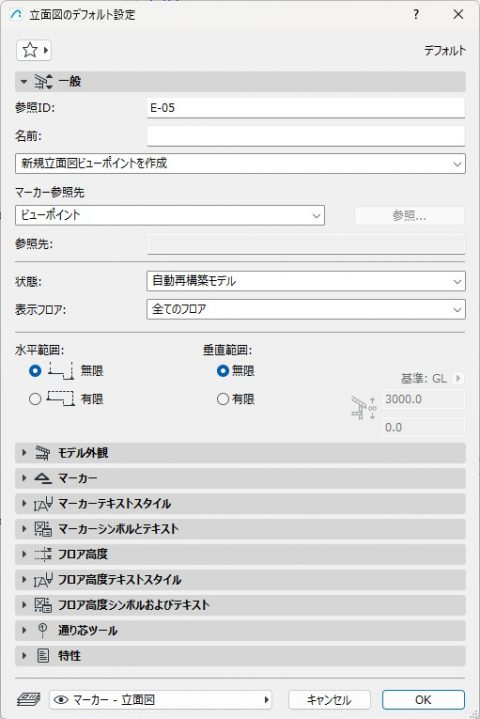The image size is (480, 719).
Task: Open the マーカー参照先 ビューポイント dropdown
Action: 170,215
